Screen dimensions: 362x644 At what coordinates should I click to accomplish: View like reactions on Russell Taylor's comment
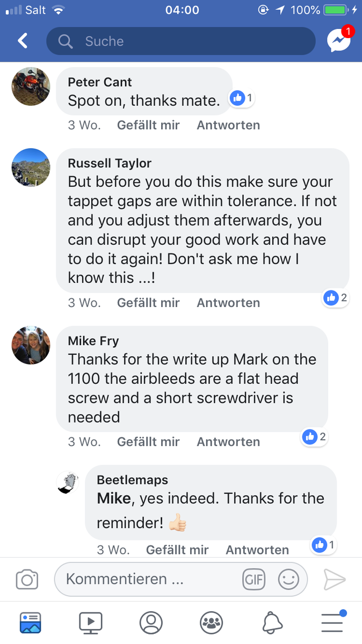click(x=336, y=297)
